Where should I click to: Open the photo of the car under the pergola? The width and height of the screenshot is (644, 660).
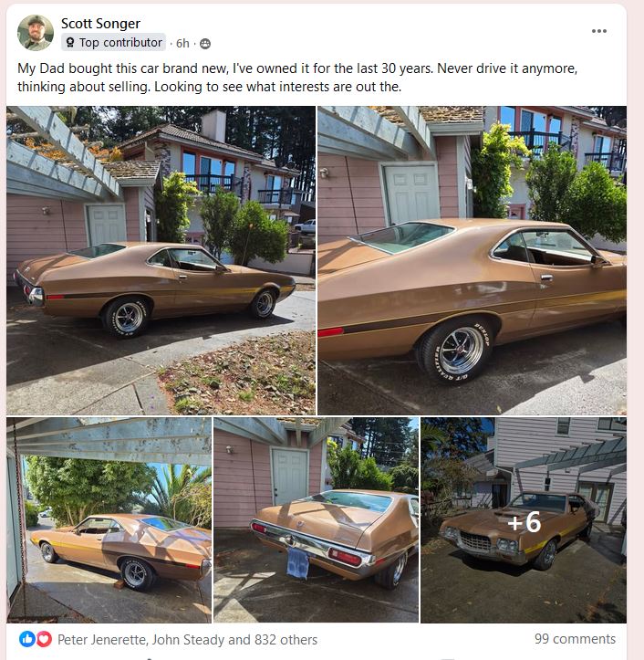(x=109, y=519)
